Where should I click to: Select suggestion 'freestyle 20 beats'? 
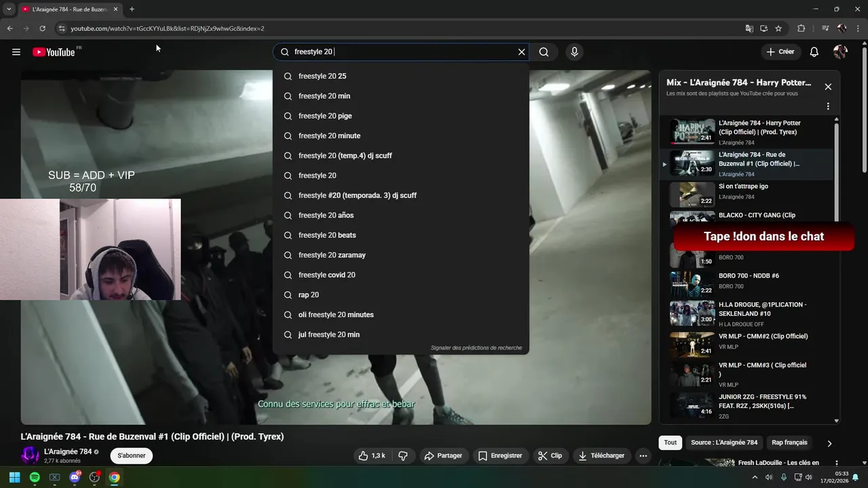[x=401, y=235]
